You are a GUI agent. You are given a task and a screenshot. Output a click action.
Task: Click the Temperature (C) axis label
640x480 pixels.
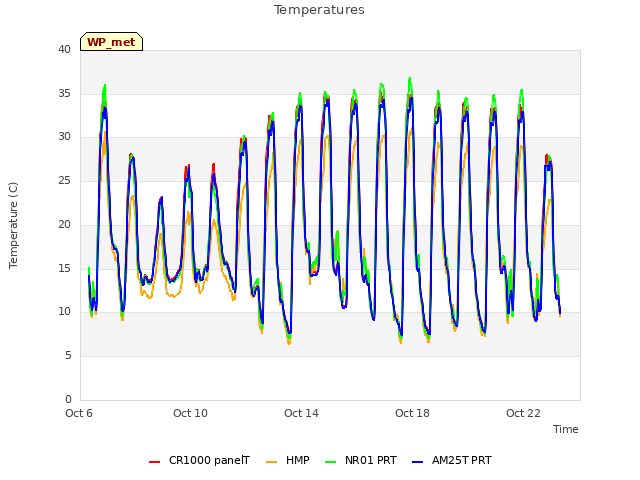tap(13, 225)
